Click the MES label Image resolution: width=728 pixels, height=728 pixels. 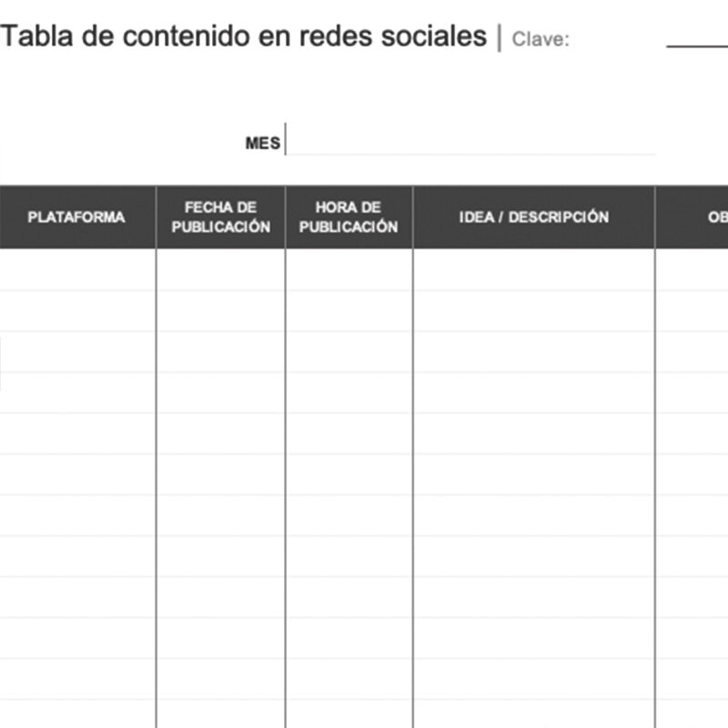pos(262,144)
